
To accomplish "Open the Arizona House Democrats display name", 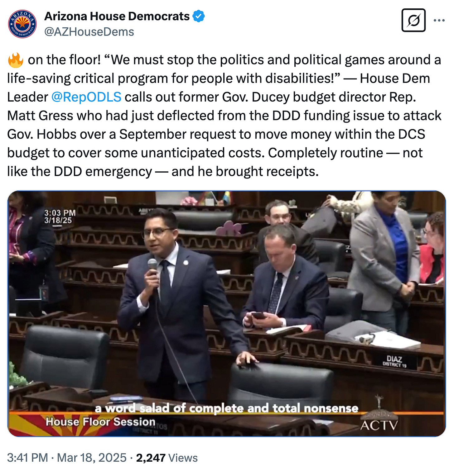I will 117,16.
